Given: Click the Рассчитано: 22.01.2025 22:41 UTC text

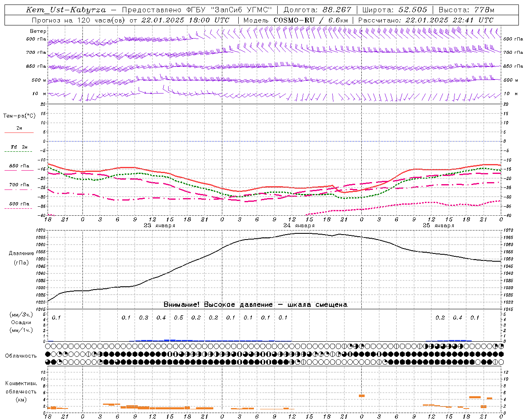Looking at the screenshot, I should pyautogui.click(x=426, y=20).
